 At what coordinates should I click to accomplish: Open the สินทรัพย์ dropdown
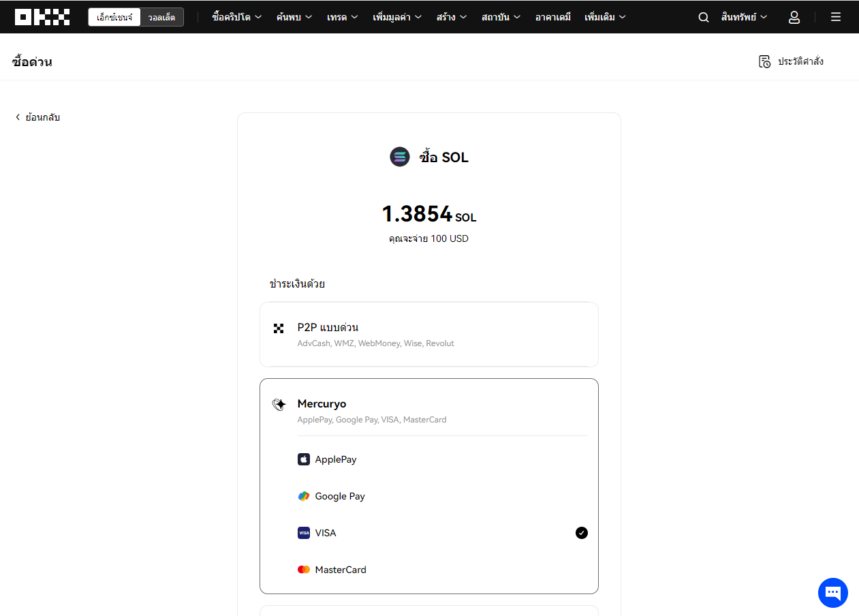[744, 17]
